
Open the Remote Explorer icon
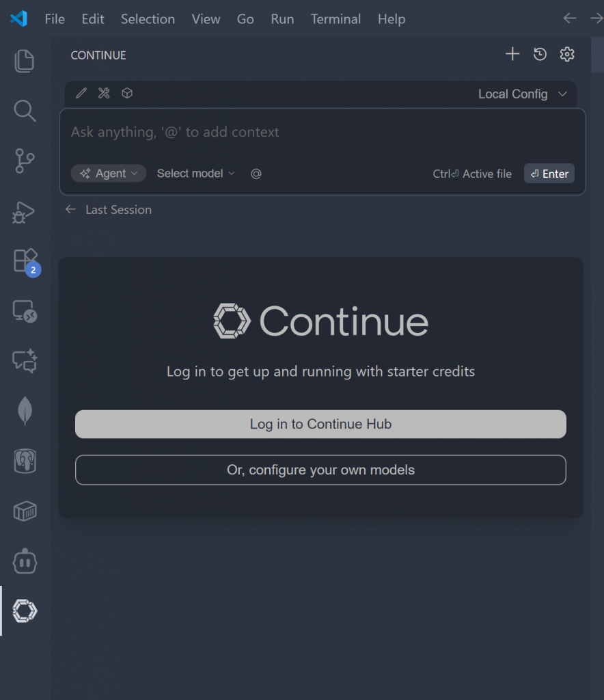coord(25,312)
